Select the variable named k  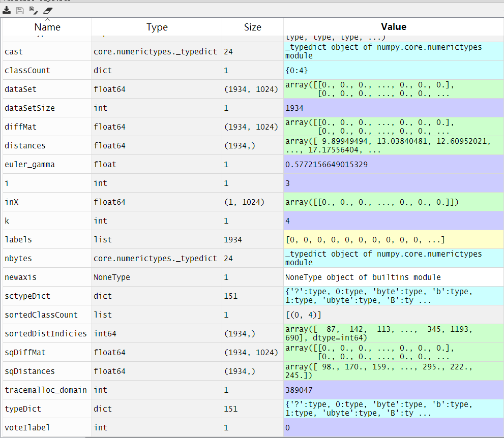(x=7, y=221)
